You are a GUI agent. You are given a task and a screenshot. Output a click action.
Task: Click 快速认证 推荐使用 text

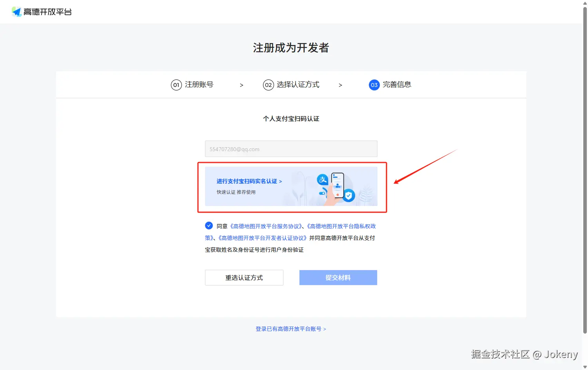236,192
